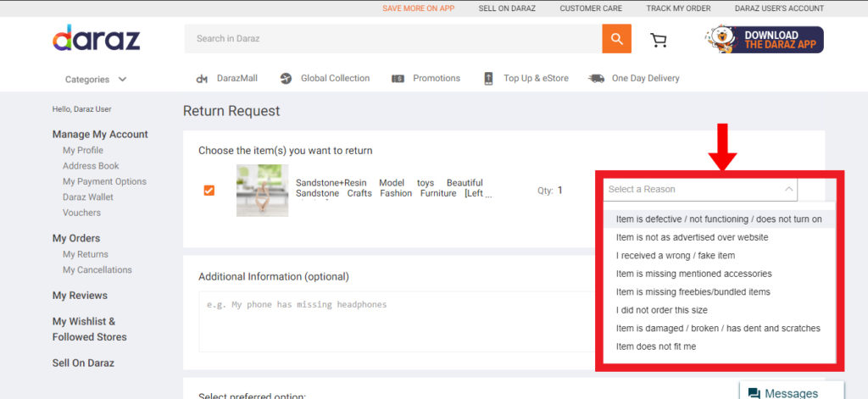Viewport: 868px width, 399px height.
Task: Click Download the Daraz App banner
Action: pyautogui.click(x=764, y=40)
